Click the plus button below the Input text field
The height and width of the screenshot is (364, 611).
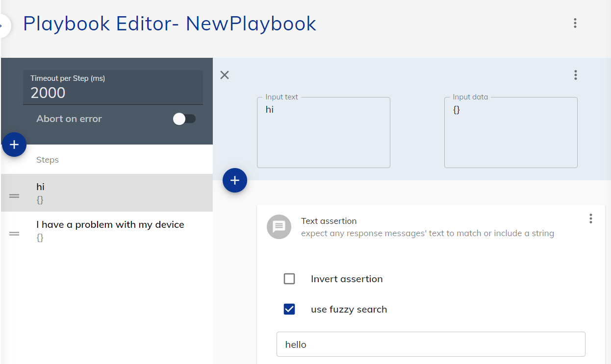tap(235, 180)
